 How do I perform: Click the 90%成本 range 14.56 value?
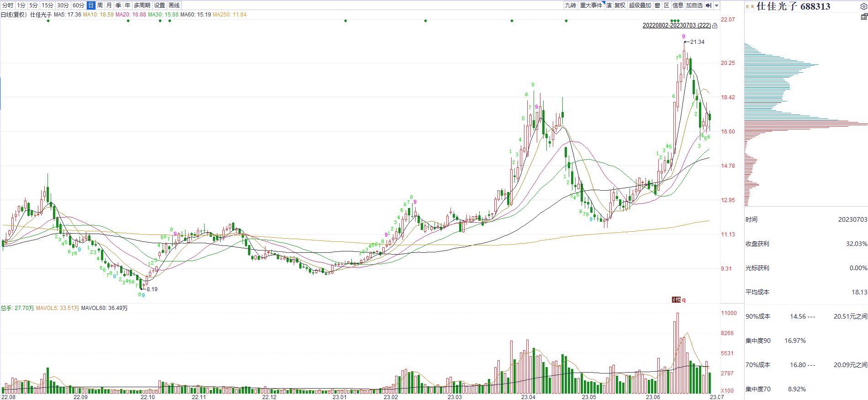click(798, 316)
